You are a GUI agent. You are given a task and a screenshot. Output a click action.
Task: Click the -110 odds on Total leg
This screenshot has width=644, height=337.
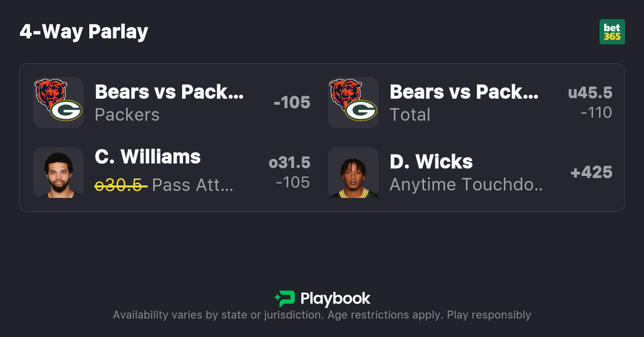pyautogui.click(x=596, y=113)
